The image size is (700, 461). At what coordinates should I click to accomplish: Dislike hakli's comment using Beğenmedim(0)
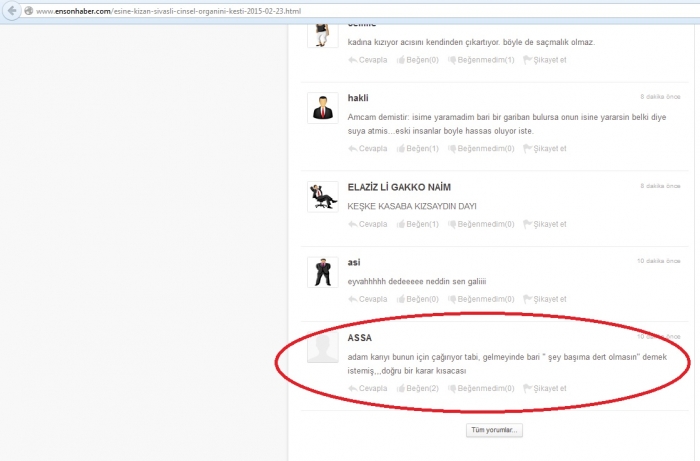click(480, 149)
